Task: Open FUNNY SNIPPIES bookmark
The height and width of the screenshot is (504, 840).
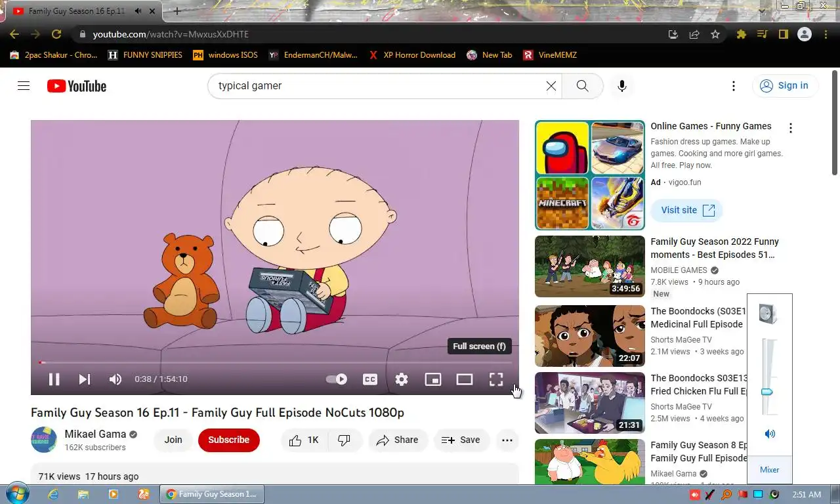Action: 146,55
